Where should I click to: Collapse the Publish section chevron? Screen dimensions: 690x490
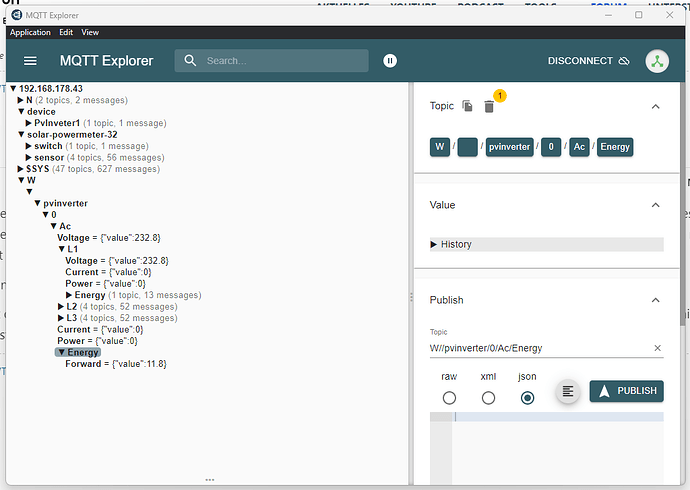click(655, 300)
